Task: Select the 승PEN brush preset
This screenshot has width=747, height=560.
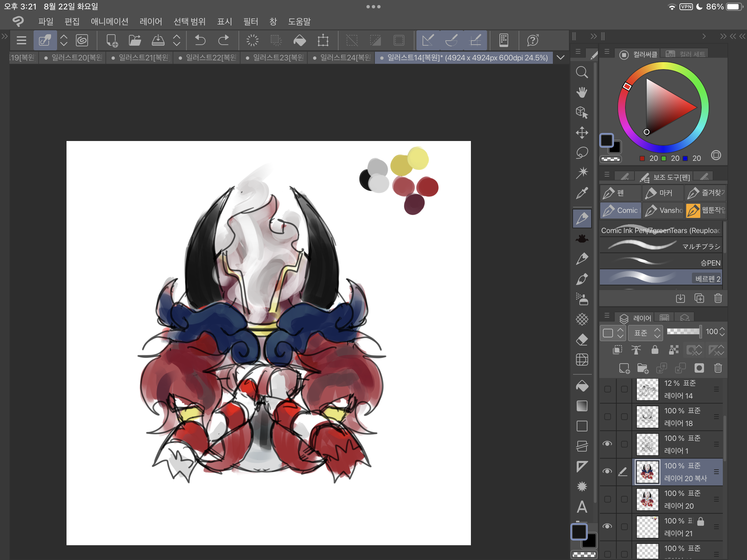Action: point(660,262)
